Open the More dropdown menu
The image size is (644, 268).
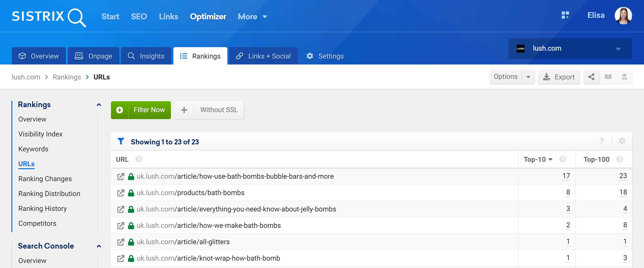[x=252, y=17]
